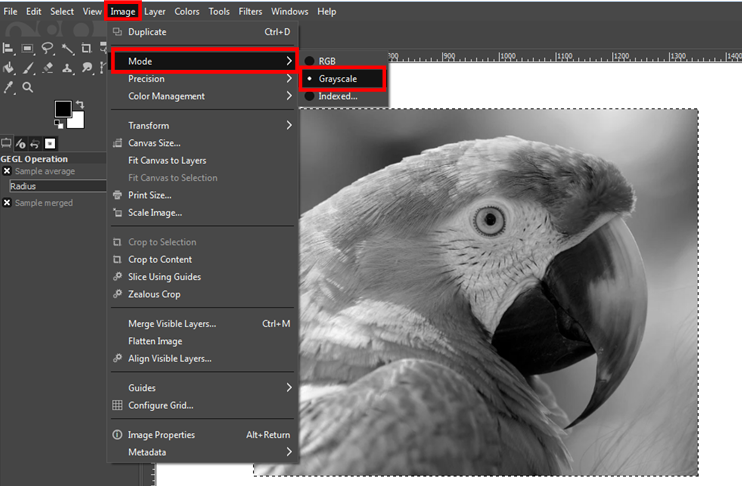This screenshot has width=742, height=486.
Task: Toggle the Sample merged checkbox
Action: point(7,203)
